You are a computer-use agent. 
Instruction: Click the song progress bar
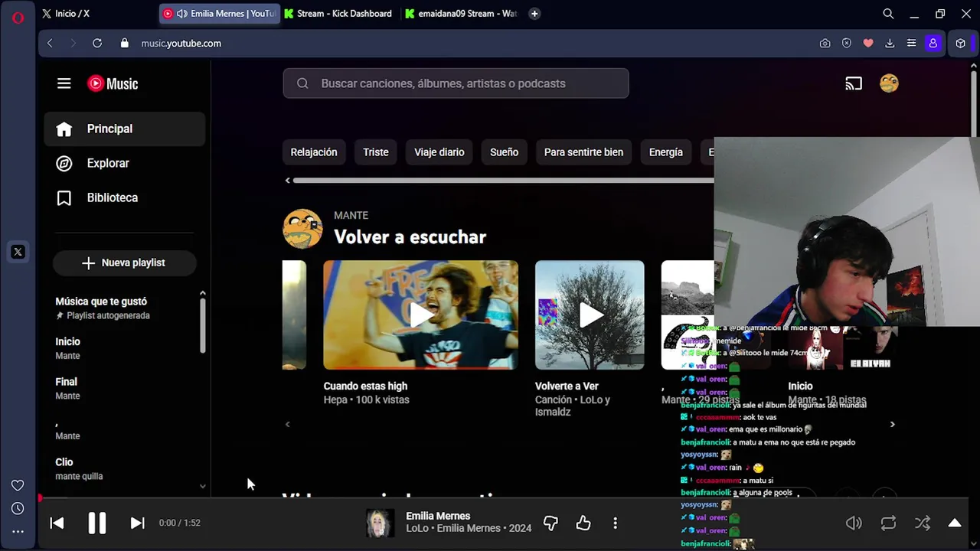click(x=504, y=498)
